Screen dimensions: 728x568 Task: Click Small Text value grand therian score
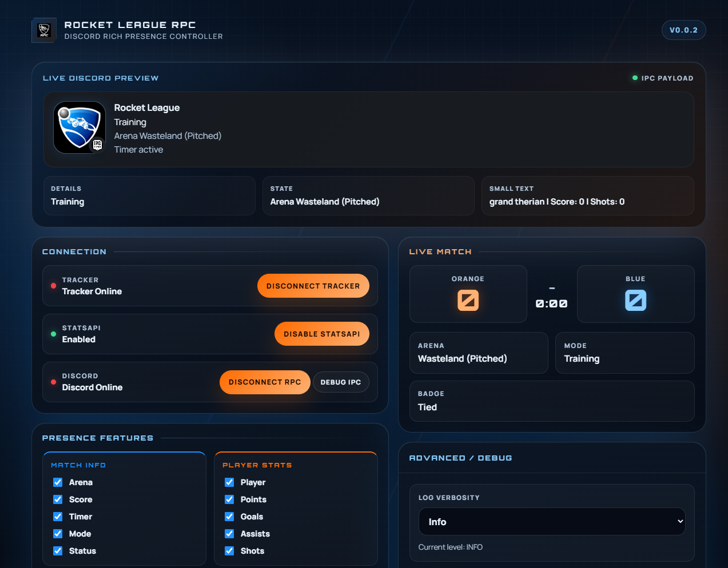[557, 202]
